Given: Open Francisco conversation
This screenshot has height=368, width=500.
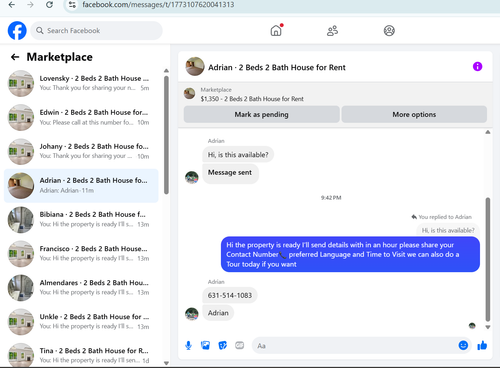Looking at the screenshot, I should coord(81,253).
